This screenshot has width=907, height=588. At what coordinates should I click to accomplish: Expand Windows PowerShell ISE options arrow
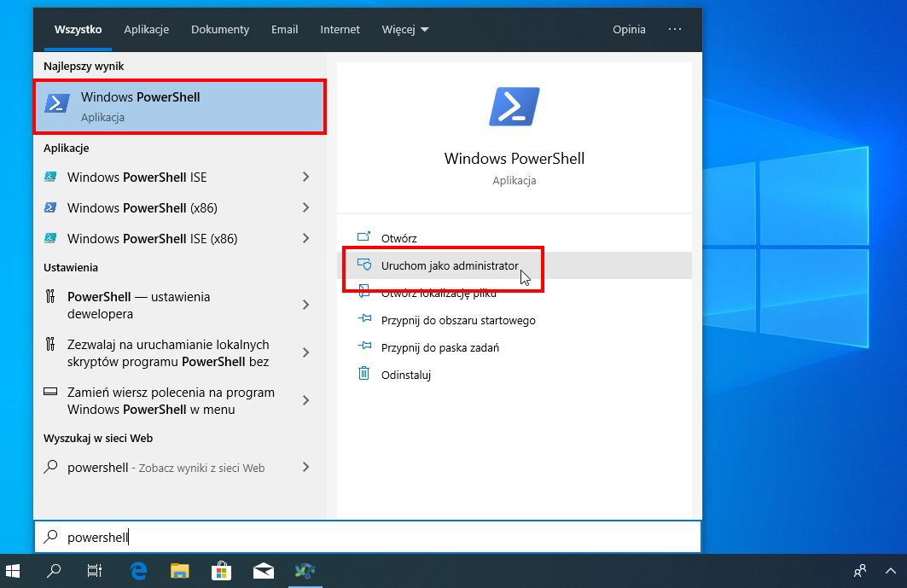(x=306, y=178)
